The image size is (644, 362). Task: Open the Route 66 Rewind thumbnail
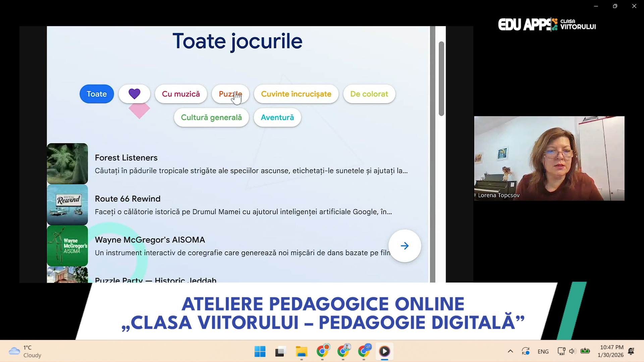tap(67, 204)
